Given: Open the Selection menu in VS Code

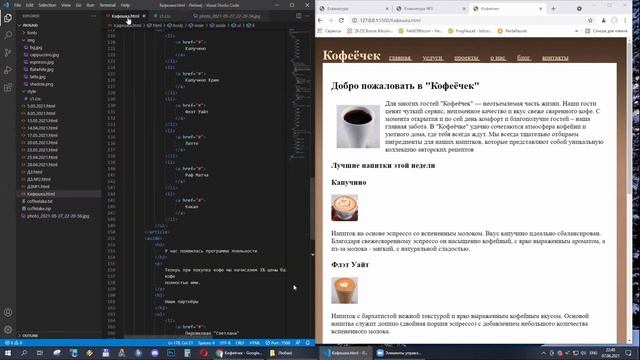Looking at the screenshot, I should [47, 5].
